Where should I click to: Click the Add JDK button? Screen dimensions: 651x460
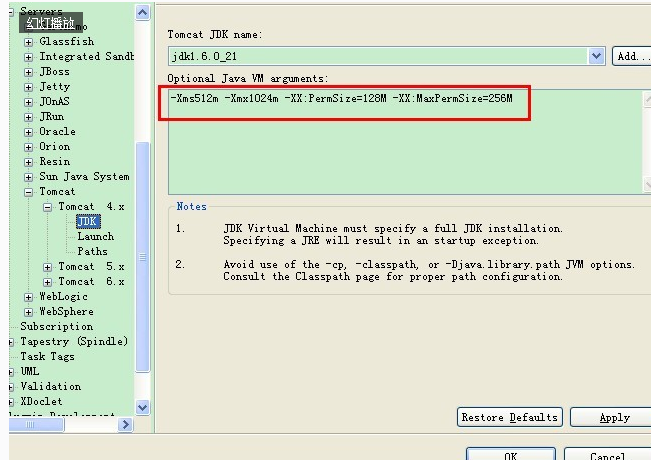pos(632,56)
